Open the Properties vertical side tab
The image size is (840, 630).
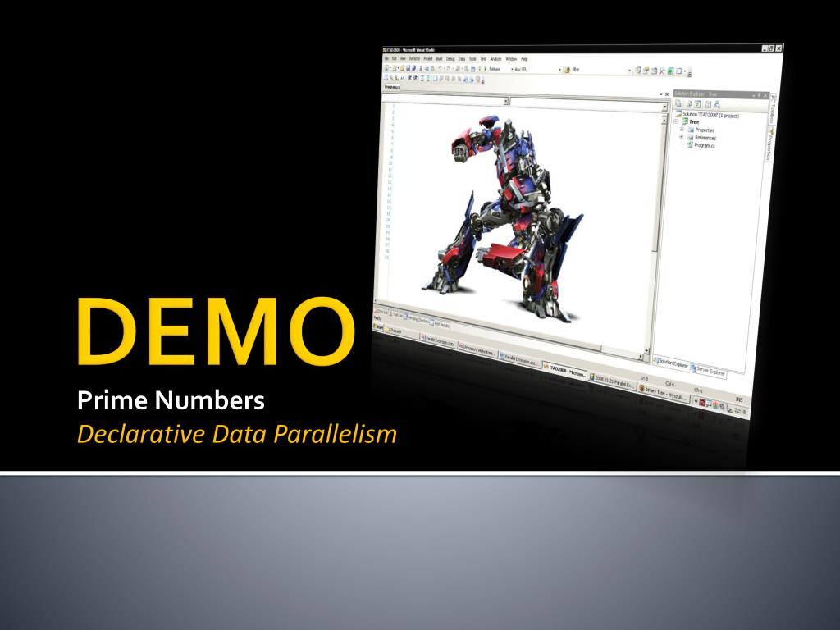[769, 144]
